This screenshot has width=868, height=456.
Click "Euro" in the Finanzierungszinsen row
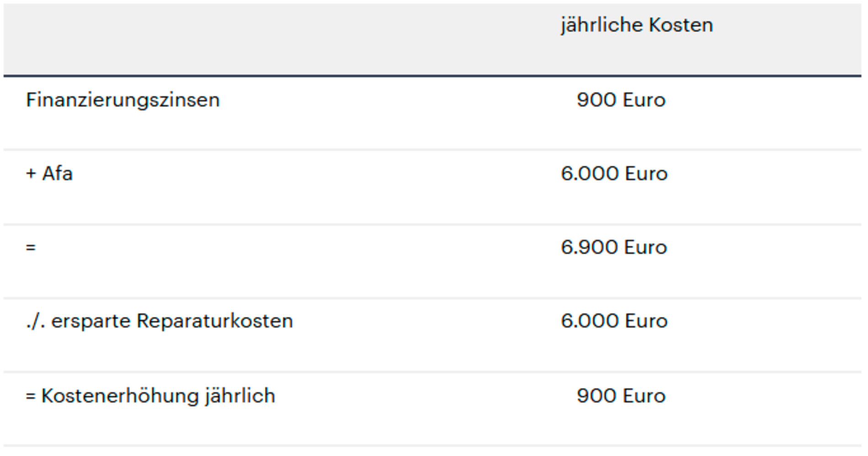(644, 100)
